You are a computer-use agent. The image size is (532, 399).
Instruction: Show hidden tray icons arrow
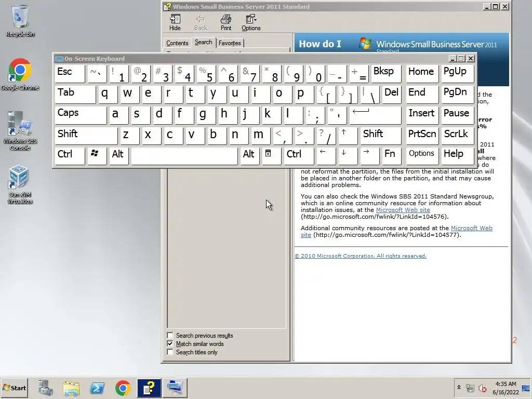(459, 387)
